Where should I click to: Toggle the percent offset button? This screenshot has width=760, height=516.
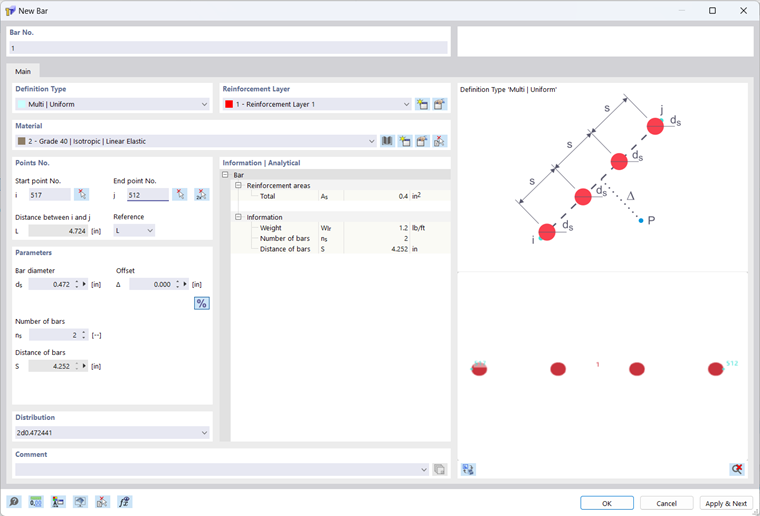(x=202, y=303)
